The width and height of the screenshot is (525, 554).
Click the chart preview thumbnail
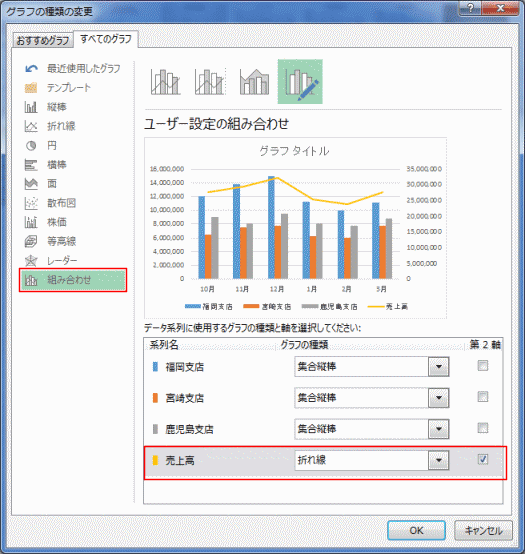pyautogui.click(x=295, y=228)
